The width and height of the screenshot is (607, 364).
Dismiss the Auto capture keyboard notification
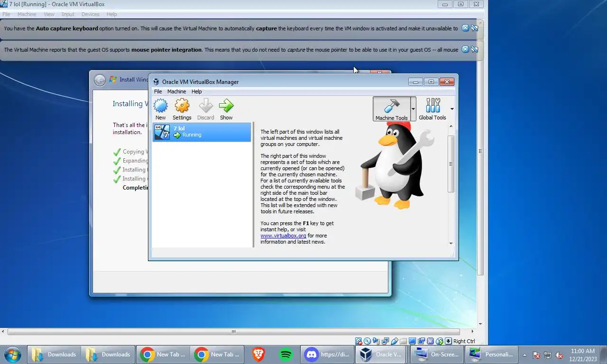click(465, 28)
